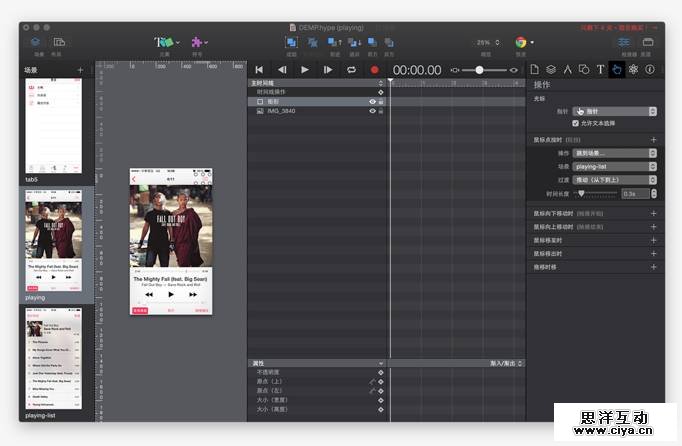Toggle lock on the 矩形 layer
The width and height of the screenshot is (682, 446).
[x=381, y=102]
